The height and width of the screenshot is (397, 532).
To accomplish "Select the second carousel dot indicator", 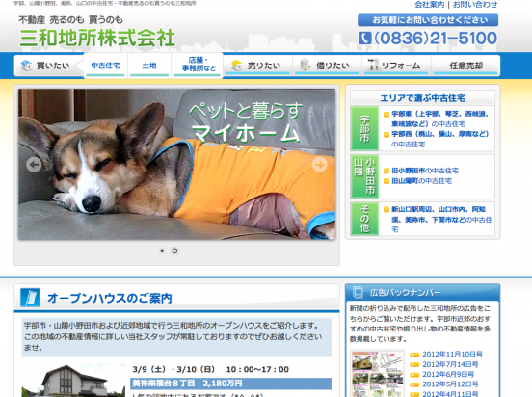I will tap(174, 251).
